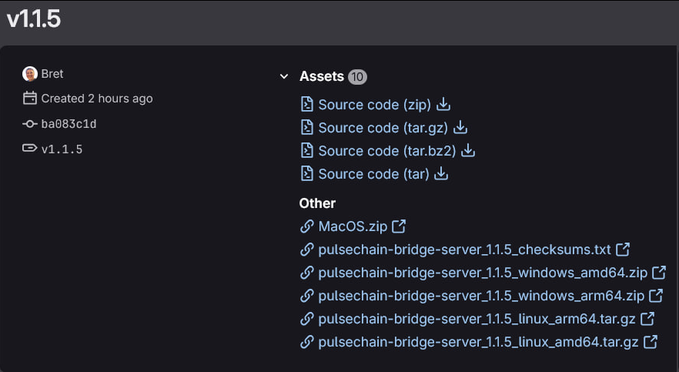
Task: Click chain link icon before checksums.txt
Action: click(307, 249)
